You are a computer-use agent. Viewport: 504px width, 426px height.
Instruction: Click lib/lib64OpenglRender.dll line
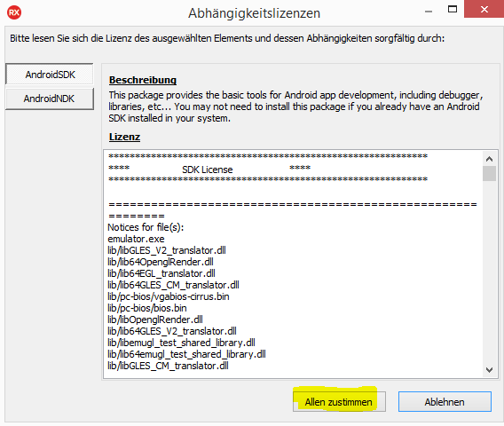[x=161, y=262]
